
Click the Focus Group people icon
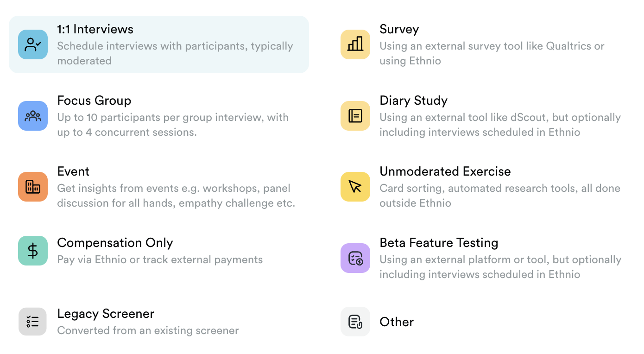[33, 116]
